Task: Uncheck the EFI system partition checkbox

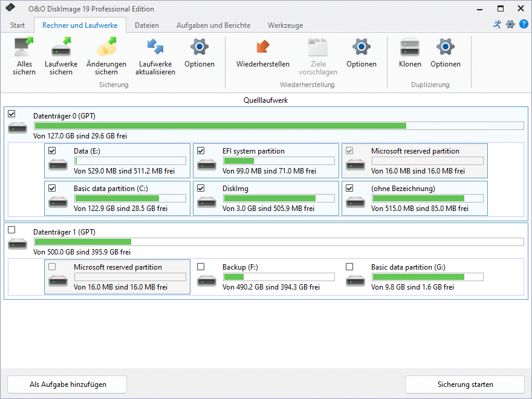Action: point(201,151)
